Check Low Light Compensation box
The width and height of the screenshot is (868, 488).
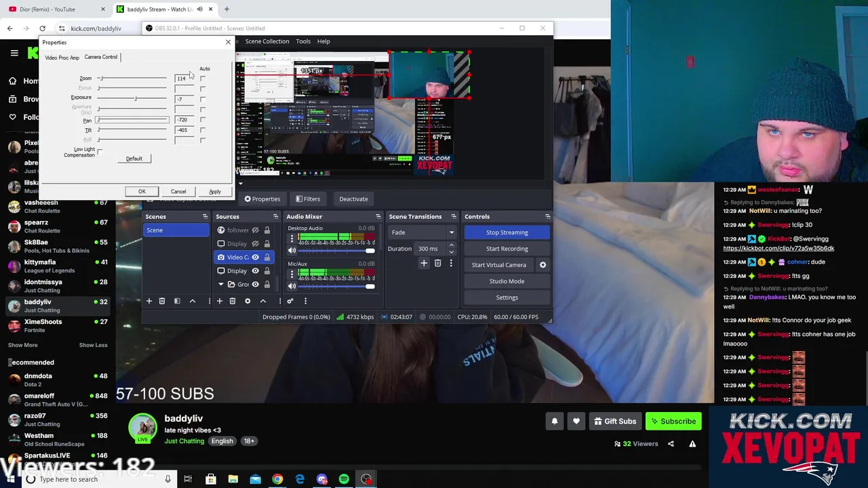pos(100,151)
